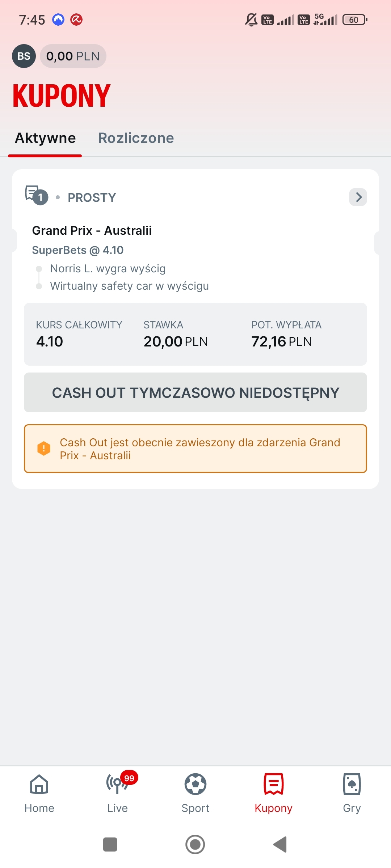Tap the SuperBets @ 4.10 label

pos(78,250)
